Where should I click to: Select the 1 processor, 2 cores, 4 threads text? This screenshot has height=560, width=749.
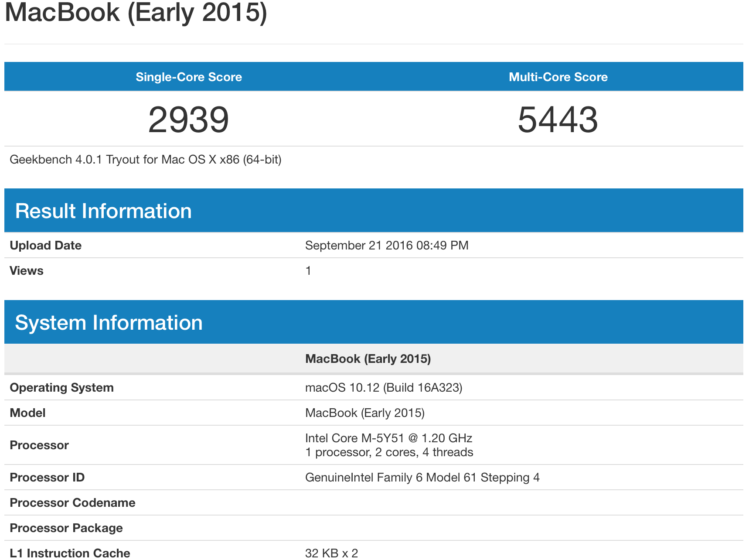pyautogui.click(x=389, y=452)
